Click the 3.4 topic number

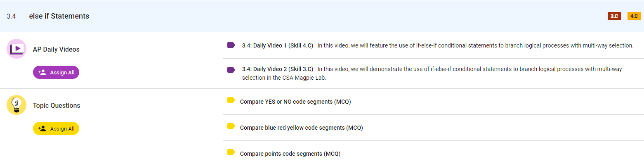[x=11, y=17]
